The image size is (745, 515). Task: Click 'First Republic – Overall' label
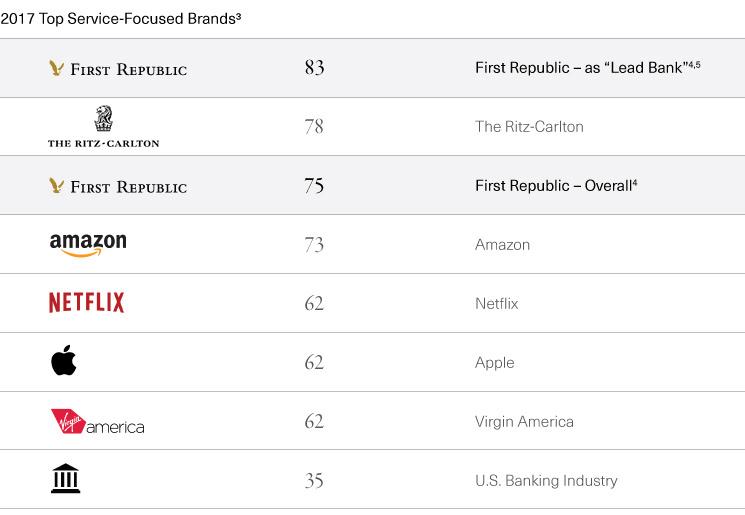556,185
